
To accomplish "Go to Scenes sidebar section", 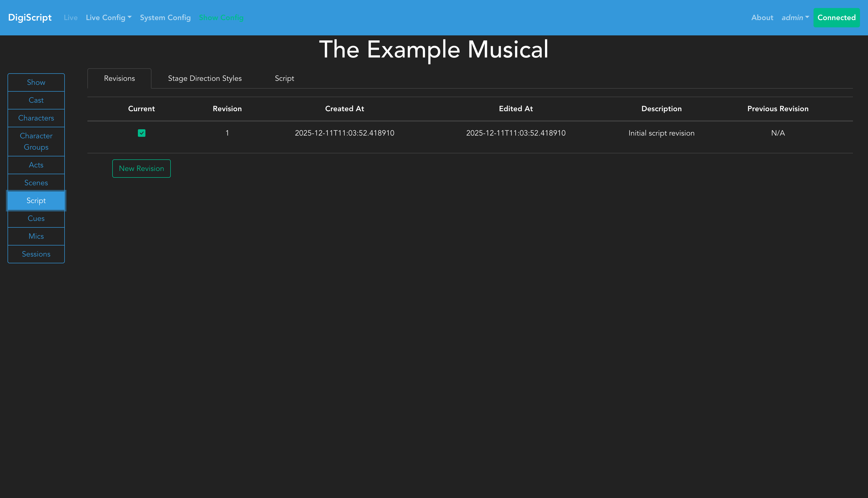I will coord(36,183).
